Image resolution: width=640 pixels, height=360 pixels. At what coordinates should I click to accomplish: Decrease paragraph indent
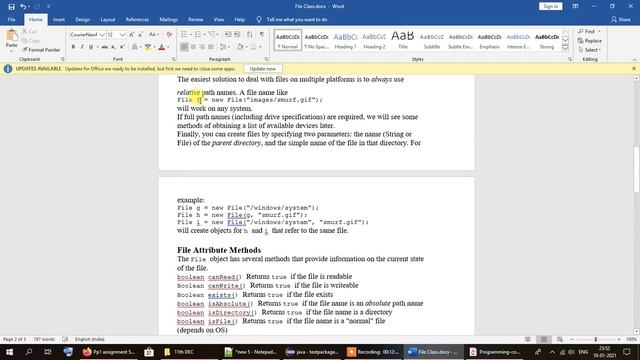coord(228,35)
